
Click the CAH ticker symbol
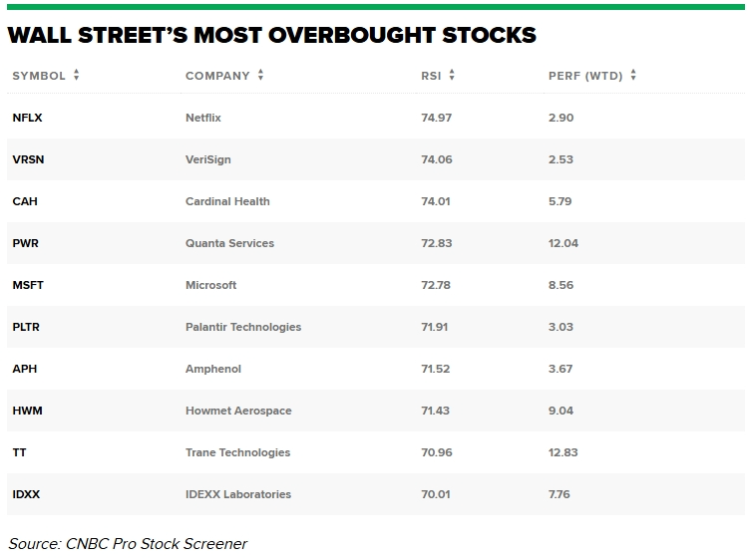click(25, 201)
